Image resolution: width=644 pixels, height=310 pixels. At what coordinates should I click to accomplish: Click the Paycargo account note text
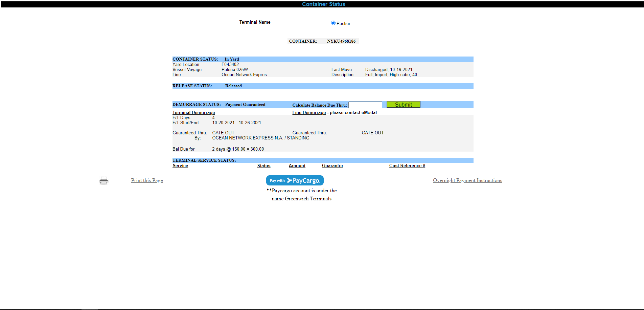tap(302, 195)
